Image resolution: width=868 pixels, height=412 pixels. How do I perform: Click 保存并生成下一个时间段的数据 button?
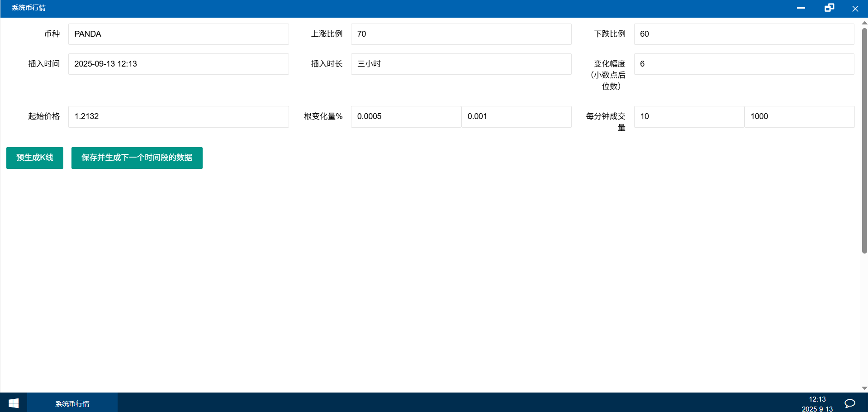pyautogui.click(x=137, y=158)
